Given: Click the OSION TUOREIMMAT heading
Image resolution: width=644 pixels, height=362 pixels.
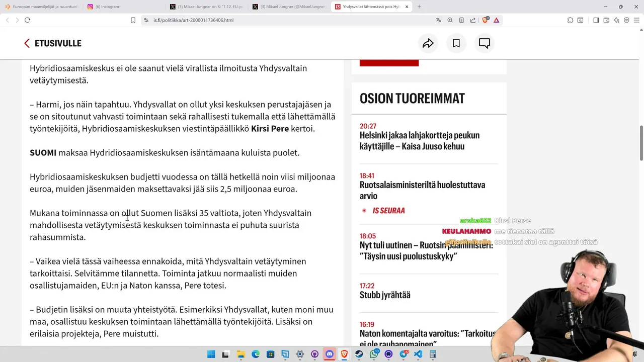Looking at the screenshot, I should 412,99.
